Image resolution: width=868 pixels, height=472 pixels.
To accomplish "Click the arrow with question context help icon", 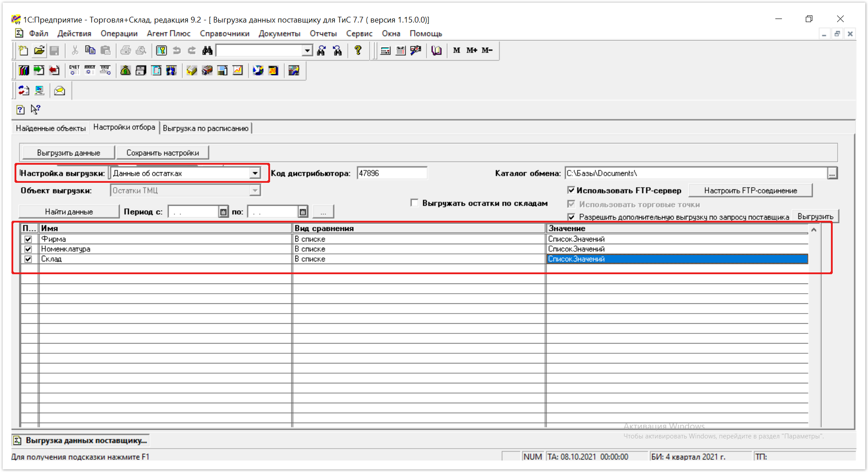I will 36,110.
